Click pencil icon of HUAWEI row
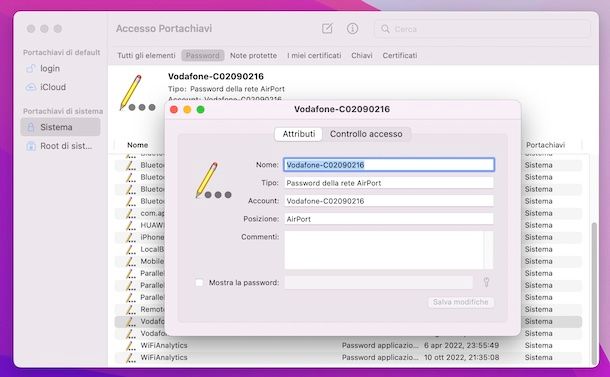Viewport: 610px width, 377px height. (x=131, y=225)
